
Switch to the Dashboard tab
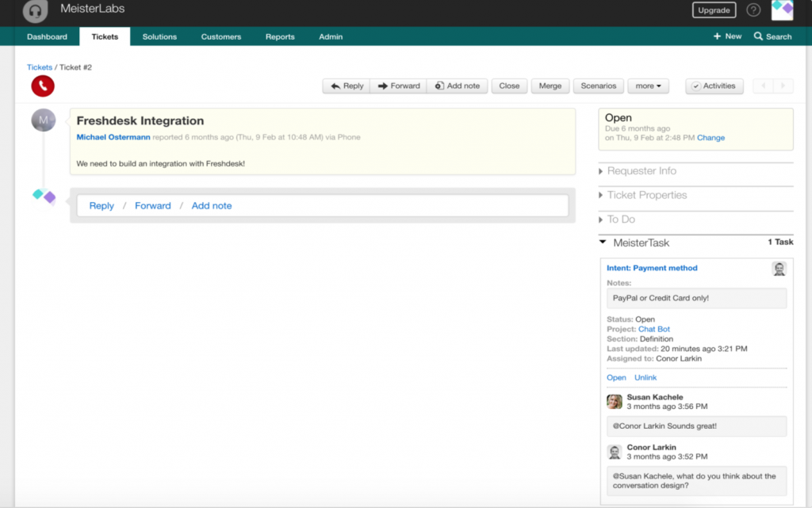[47, 36]
